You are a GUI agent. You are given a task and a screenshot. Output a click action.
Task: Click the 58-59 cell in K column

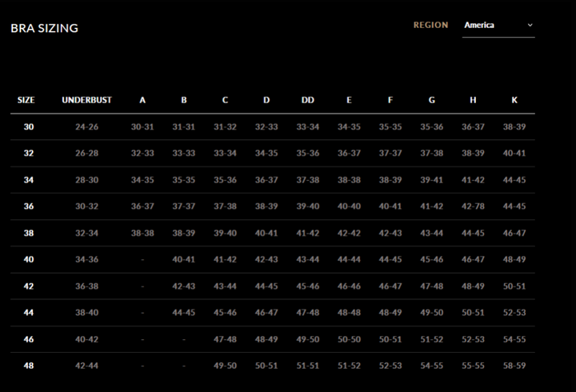click(514, 366)
